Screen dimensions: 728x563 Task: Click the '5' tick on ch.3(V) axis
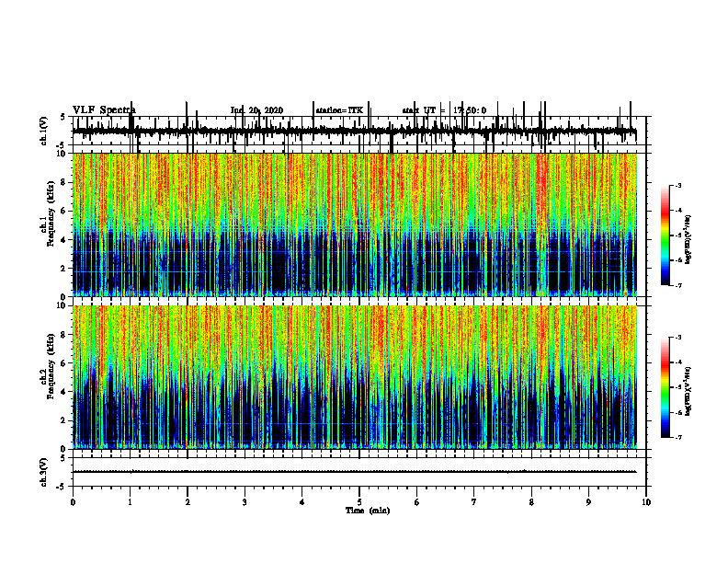pyautogui.click(x=63, y=458)
